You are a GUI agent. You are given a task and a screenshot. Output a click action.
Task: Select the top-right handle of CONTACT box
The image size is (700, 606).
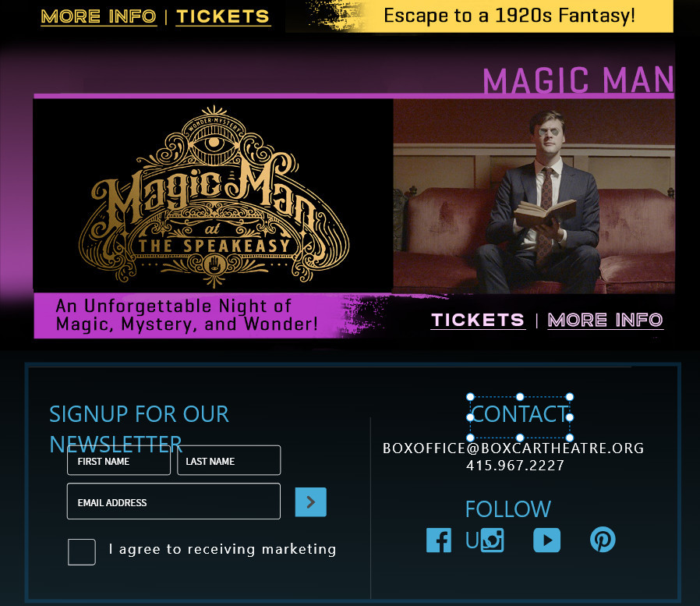(570, 396)
